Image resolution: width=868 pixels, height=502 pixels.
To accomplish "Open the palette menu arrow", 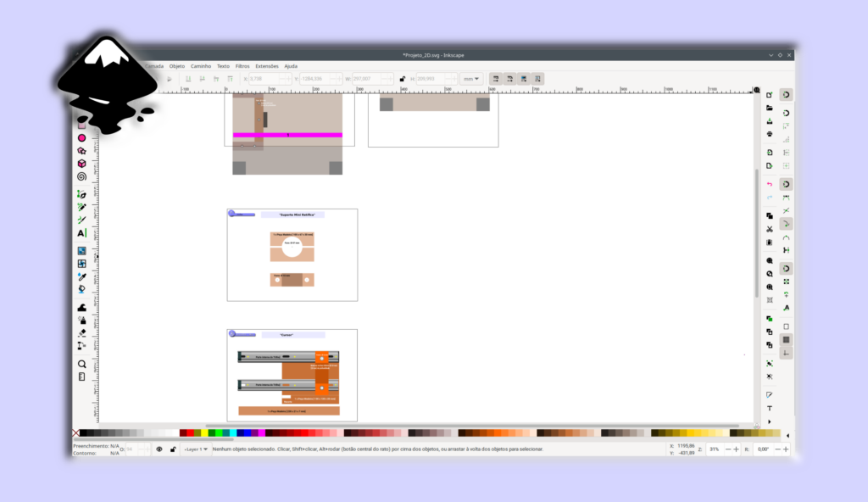I will 787,435.
